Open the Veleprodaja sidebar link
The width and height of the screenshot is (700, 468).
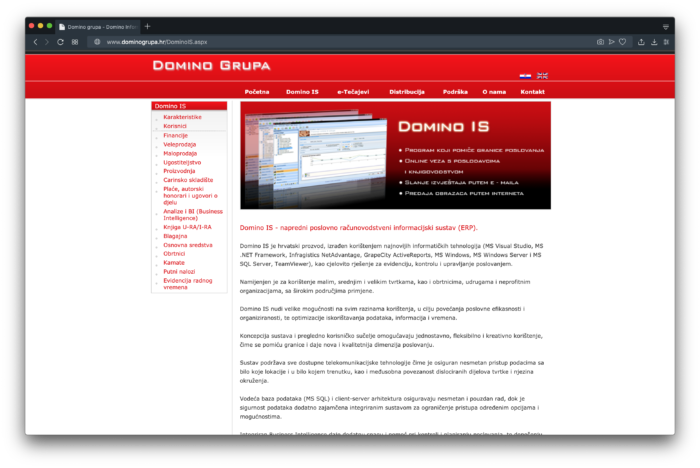point(179,144)
